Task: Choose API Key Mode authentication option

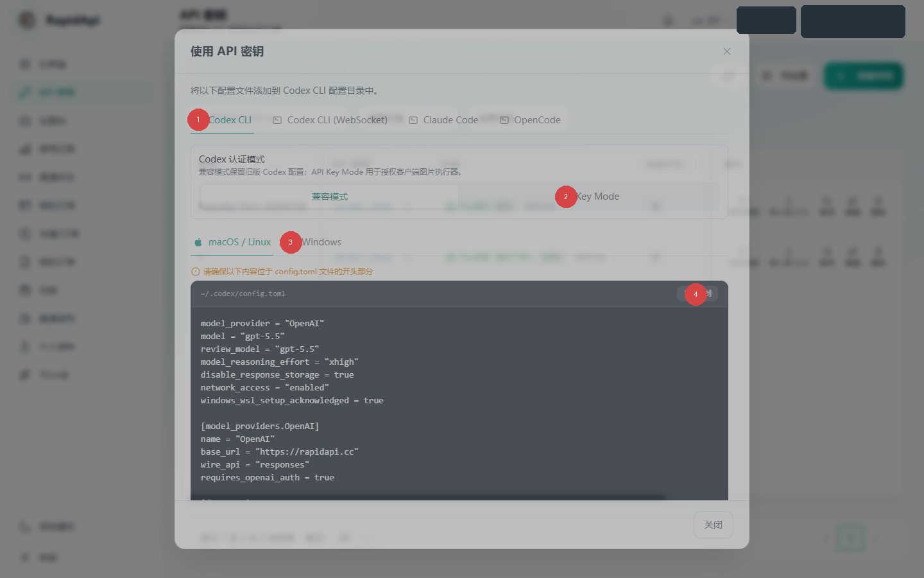Action: 589,197
